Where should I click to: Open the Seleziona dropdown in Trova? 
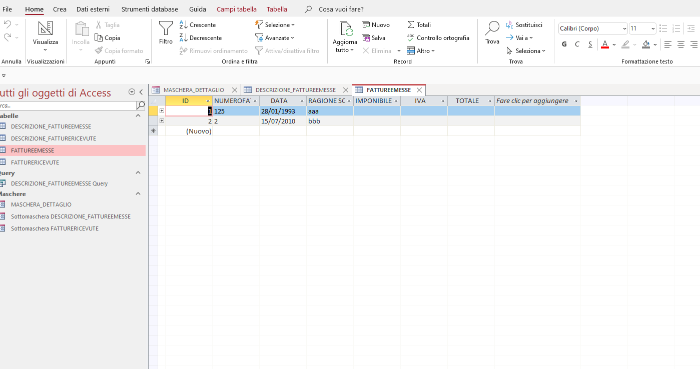(526, 51)
